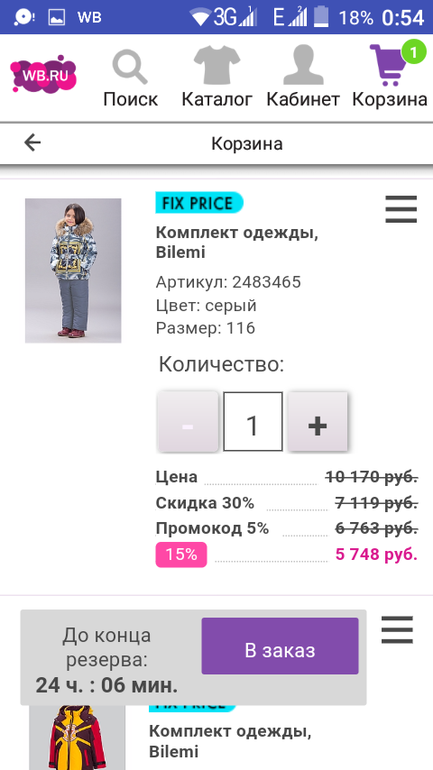The width and height of the screenshot is (433, 770).
Task: Tap the В заказ button
Action: pyautogui.click(x=280, y=646)
